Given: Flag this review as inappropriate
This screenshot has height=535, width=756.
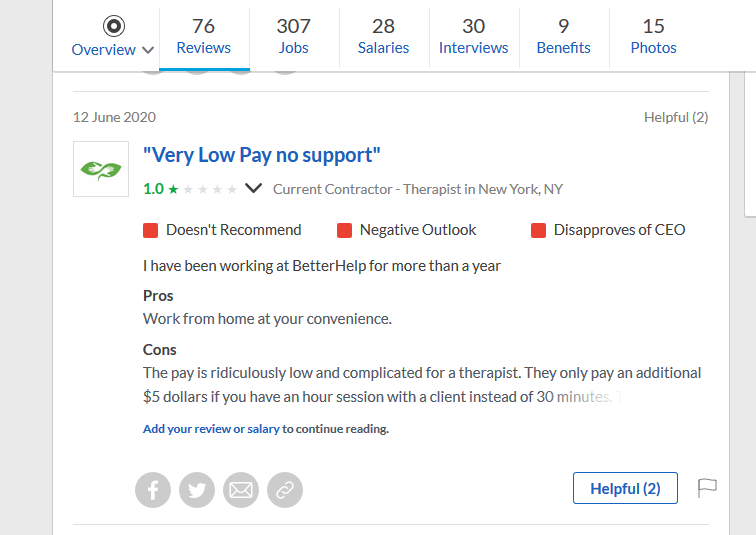Looking at the screenshot, I should point(707,488).
